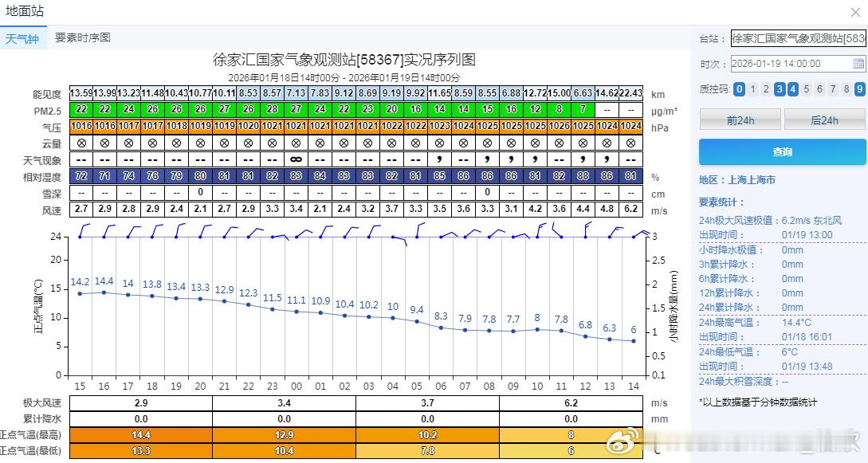
Task: Click the 能见度 row label
Action: [x=47, y=94]
